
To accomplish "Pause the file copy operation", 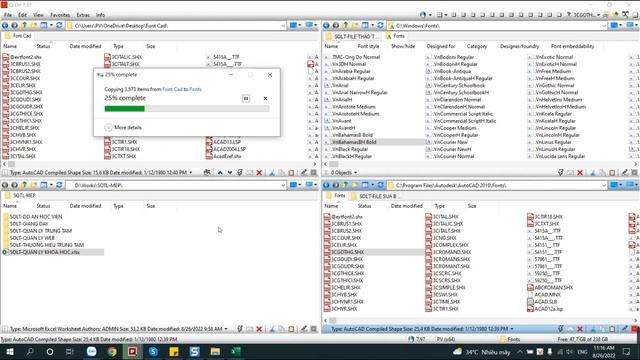I will (246, 98).
